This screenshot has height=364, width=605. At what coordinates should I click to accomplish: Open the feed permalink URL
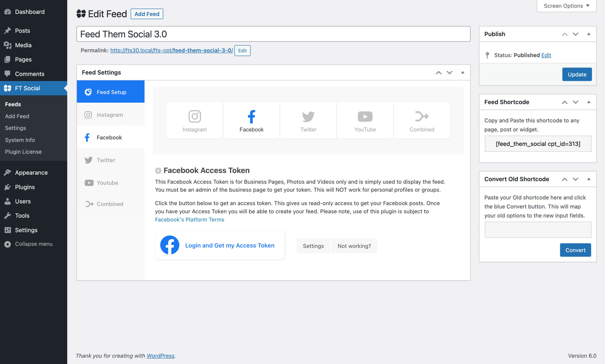click(x=171, y=50)
